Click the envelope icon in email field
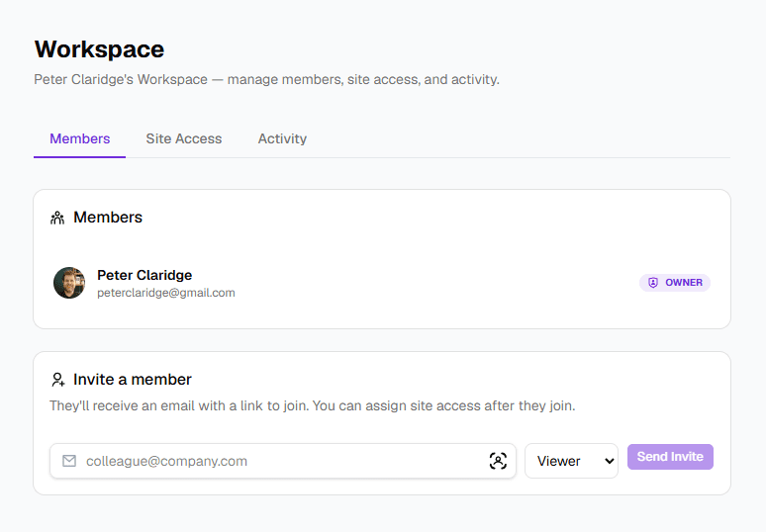The width and height of the screenshot is (766, 532). point(69,461)
